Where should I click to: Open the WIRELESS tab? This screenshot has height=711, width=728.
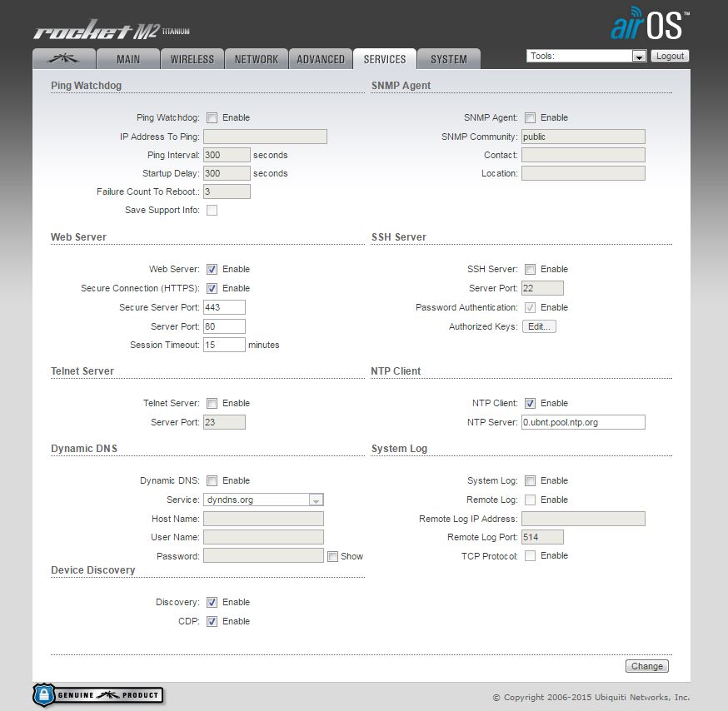(x=192, y=59)
